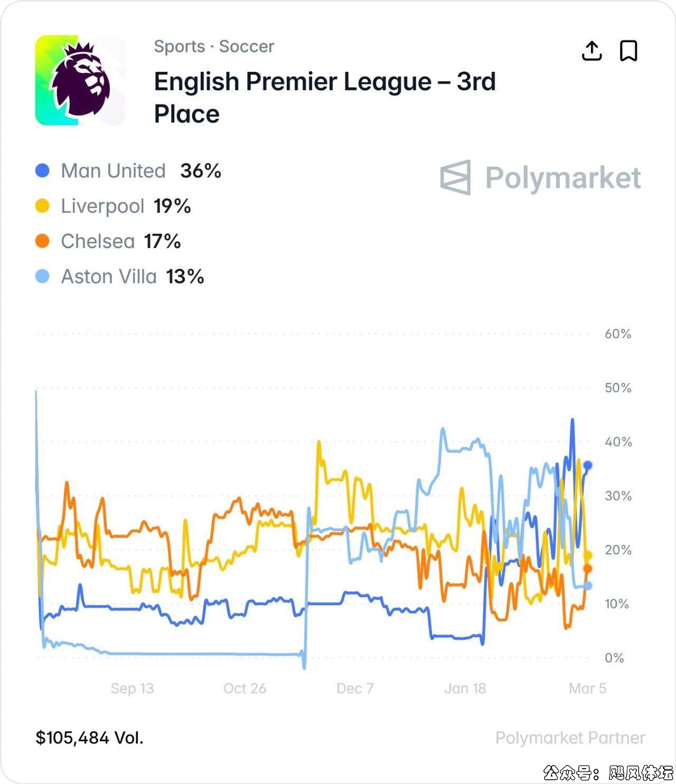Image resolution: width=676 pixels, height=784 pixels.
Task: Click the share upload icon
Action: pos(591,51)
